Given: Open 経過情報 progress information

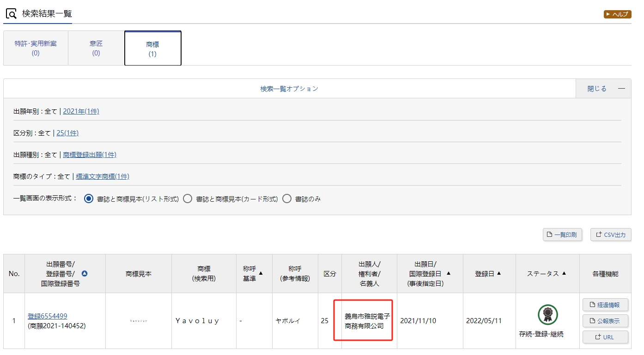Looking at the screenshot, I should (x=605, y=305).
